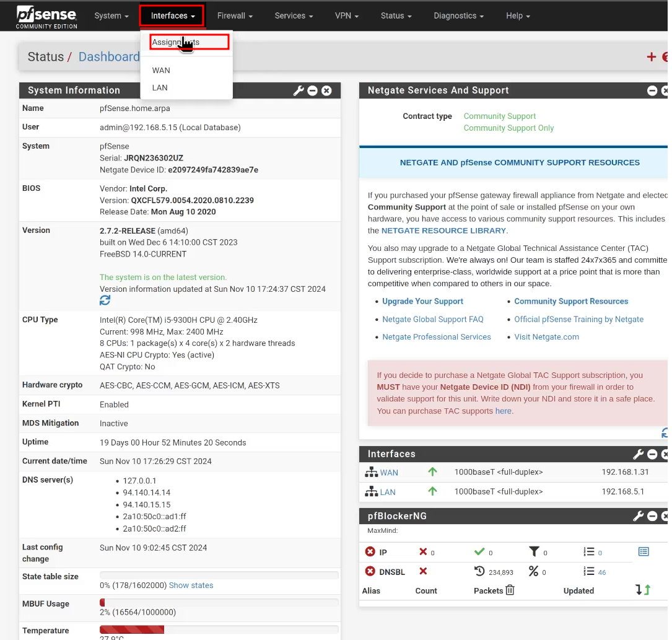Click the DNSBL history clock icon
Image resolution: width=672 pixels, height=640 pixels.
pyautogui.click(x=479, y=571)
